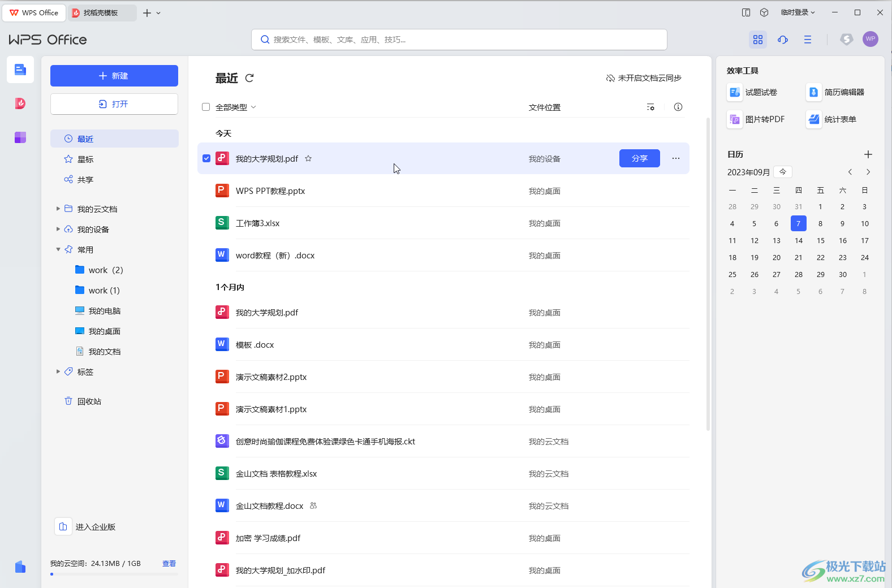Switch to the 找稻壳模板 tab

[102, 12]
